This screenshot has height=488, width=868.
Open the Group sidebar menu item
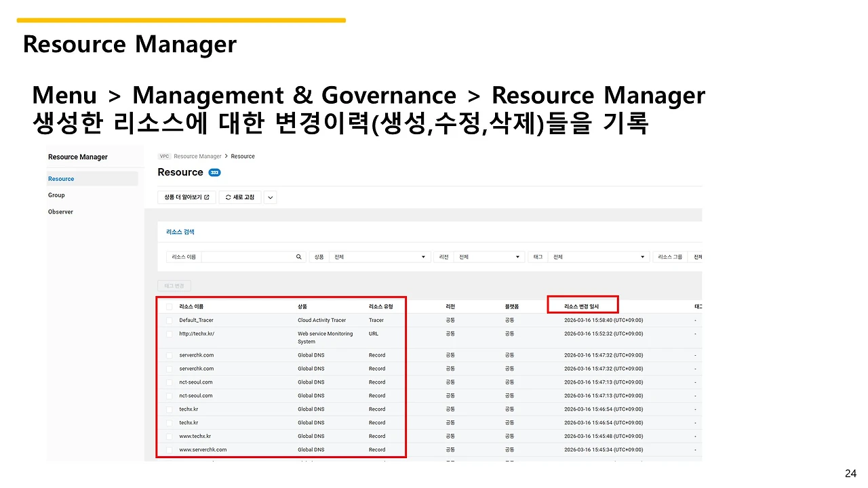(x=56, y=195)
